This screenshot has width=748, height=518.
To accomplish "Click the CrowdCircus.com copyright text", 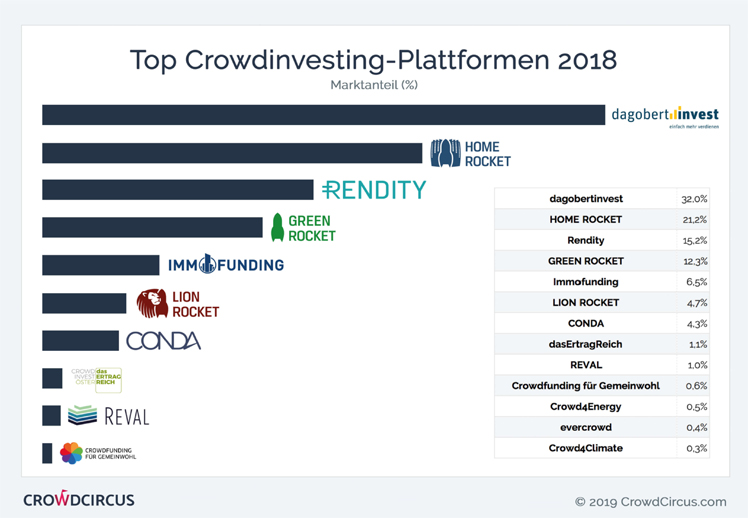I will (650, 501).
